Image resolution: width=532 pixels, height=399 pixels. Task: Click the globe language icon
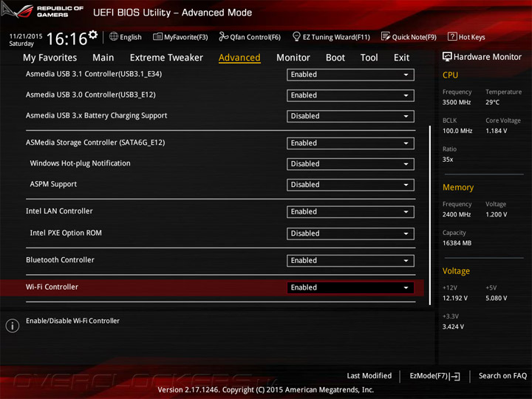[x=114, y=37]
